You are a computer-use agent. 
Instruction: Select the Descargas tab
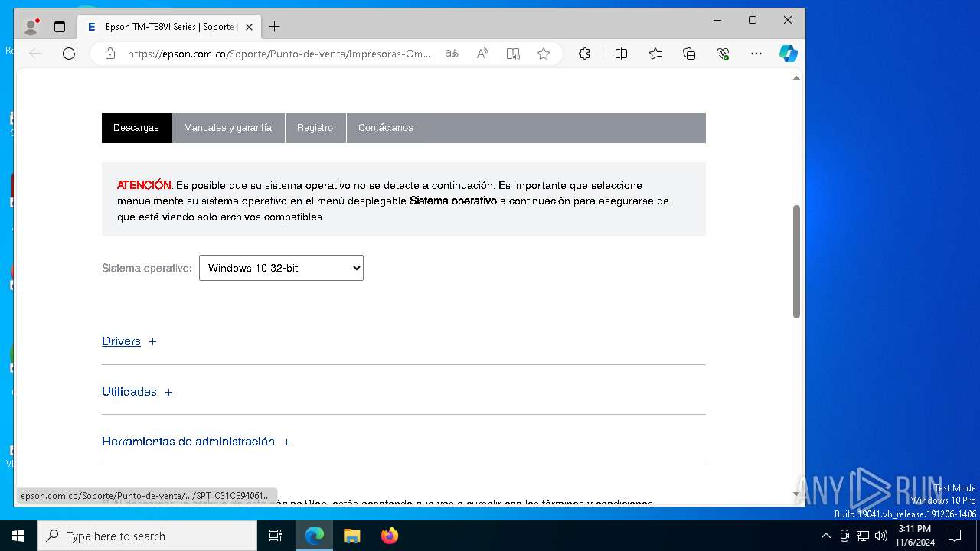click(x=136, y=128)
